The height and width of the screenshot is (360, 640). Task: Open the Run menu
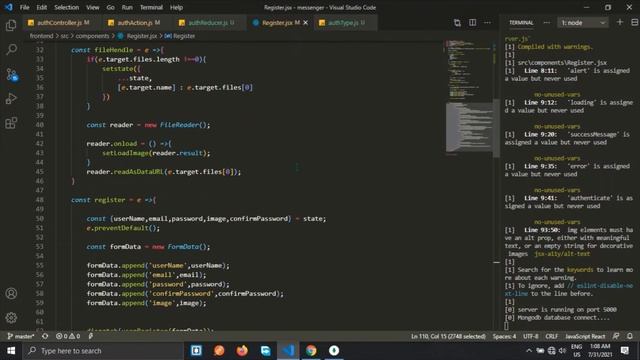click(x=127, y=7)
